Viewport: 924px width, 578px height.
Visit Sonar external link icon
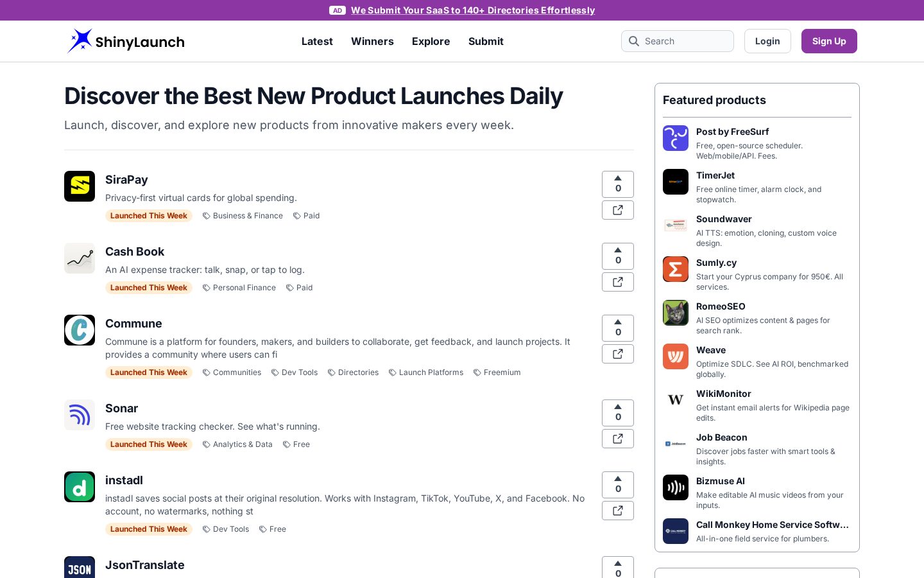click(x=618, y=439)
